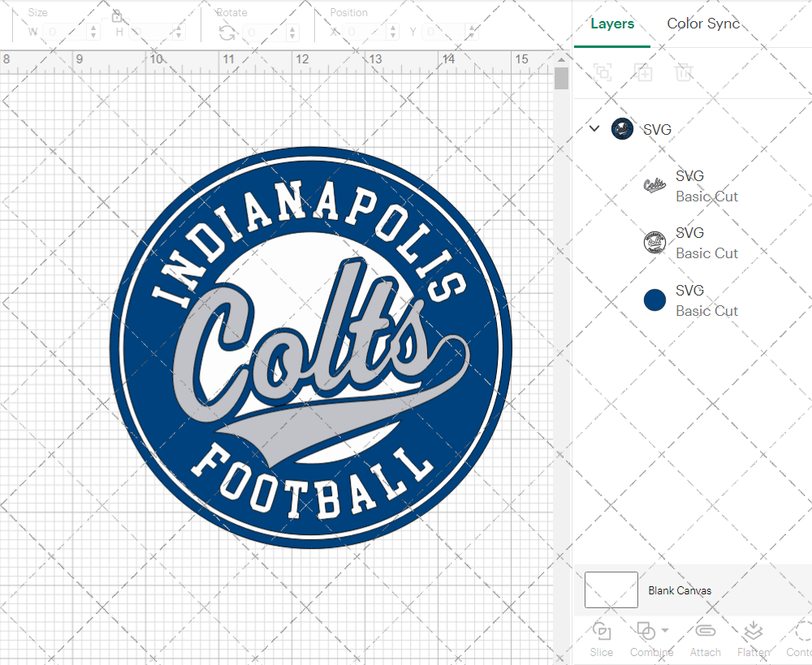Click the canvas vertical scrollbar up arrow
812x665 pixels.
561,60
